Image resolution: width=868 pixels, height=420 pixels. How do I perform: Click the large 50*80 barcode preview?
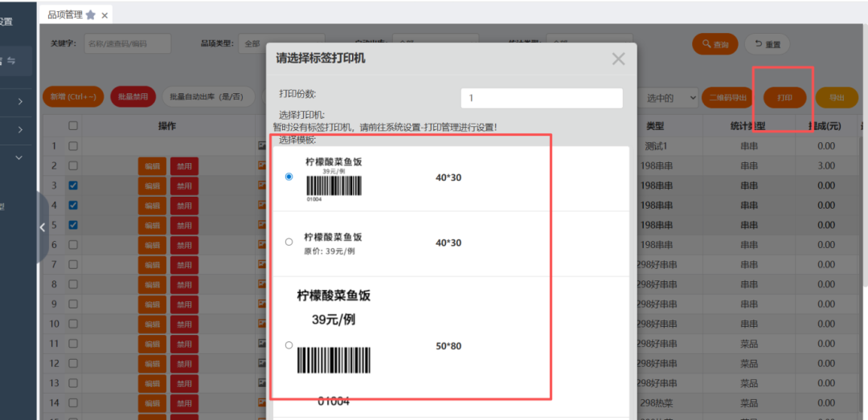click(x=334, y=348)
